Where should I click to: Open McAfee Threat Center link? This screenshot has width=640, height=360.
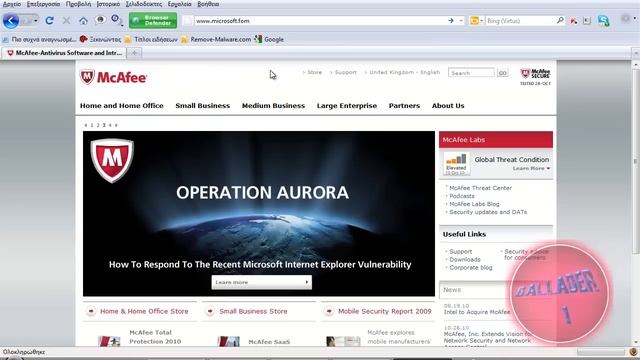[480, 188]
